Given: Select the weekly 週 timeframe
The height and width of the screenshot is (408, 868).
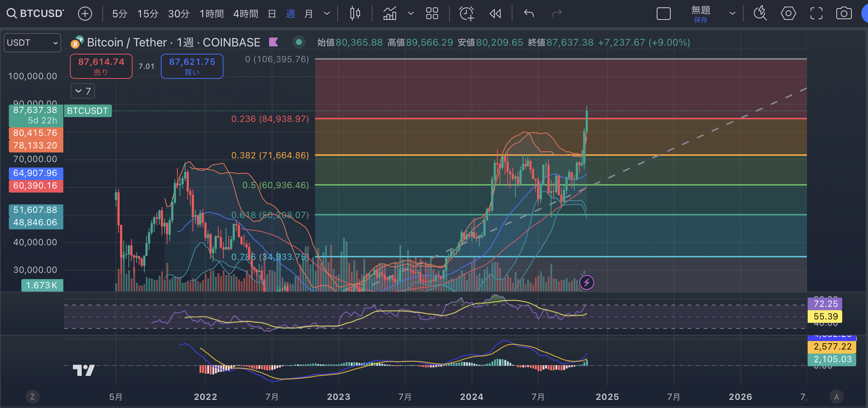Looking at the screenshot, I should pos(290,14).
